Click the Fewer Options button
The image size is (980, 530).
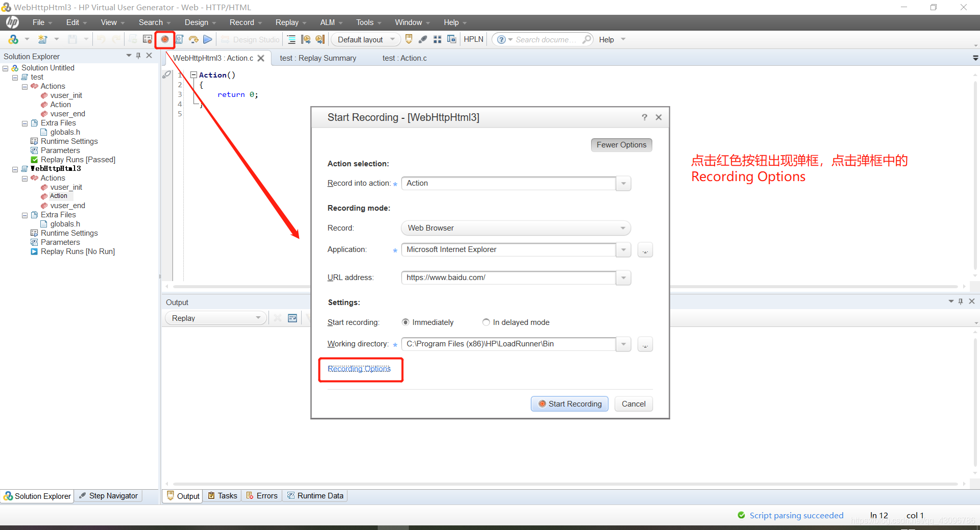[621, 145]
